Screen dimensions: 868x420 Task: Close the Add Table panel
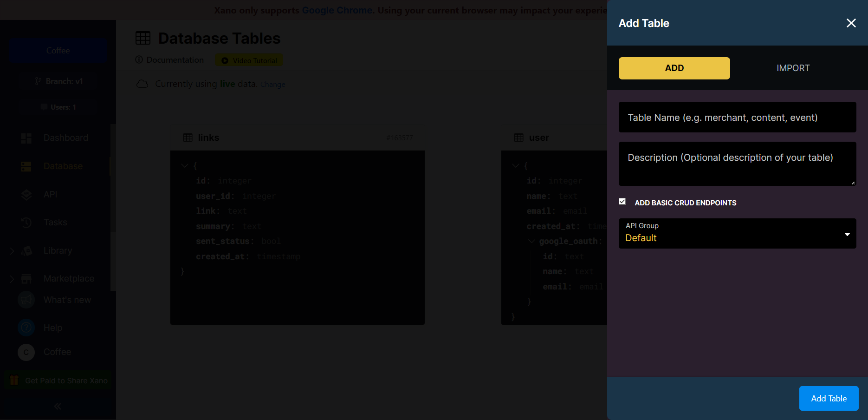pos(851,23)
